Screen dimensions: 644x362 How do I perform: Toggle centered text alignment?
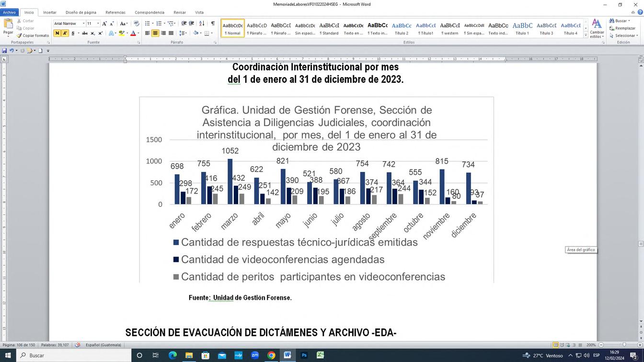[155, 34]
